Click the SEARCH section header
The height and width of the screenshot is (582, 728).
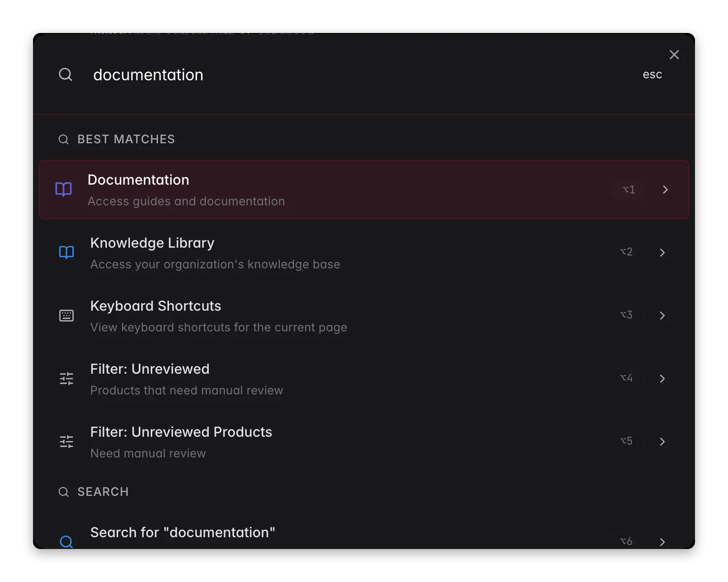(x=103, y=492)
